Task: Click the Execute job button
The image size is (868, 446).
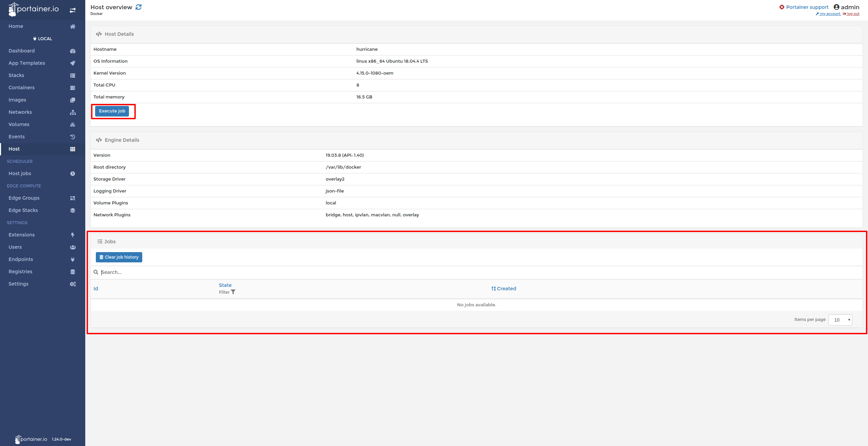Action: 112,111
